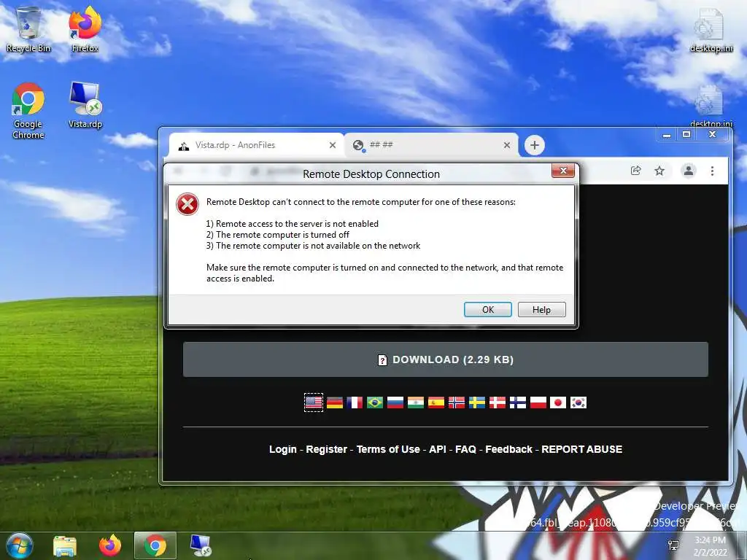Viewport: 747px width, 560px height.
Task: Launch Firefox from the taskbar
Action: [x=110, y=545]
